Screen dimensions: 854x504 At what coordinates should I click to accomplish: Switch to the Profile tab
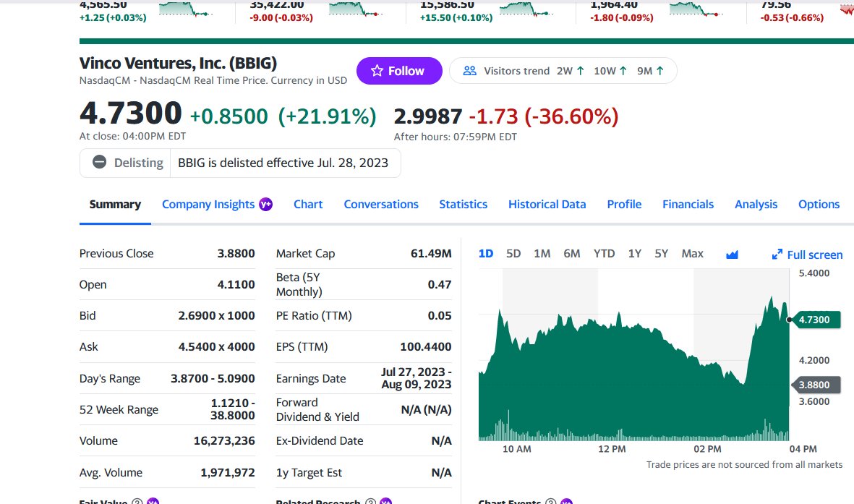624,205
